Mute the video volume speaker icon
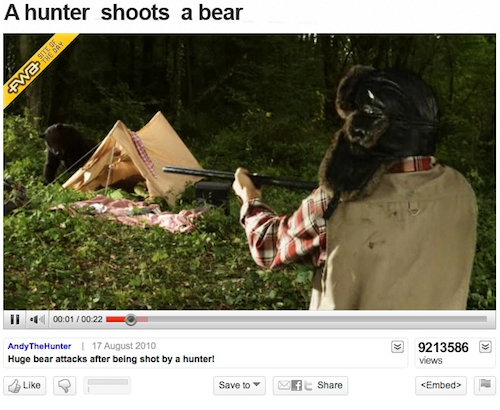500x410 pixels. click(37, 320)
